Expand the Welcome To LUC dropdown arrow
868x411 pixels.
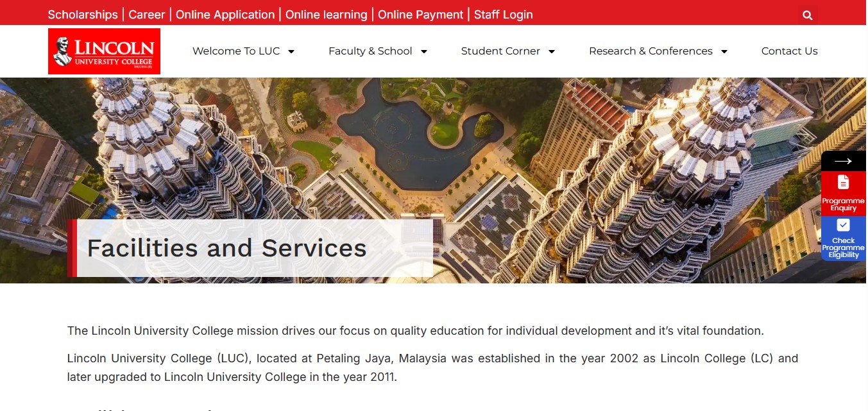coord(291,51)
